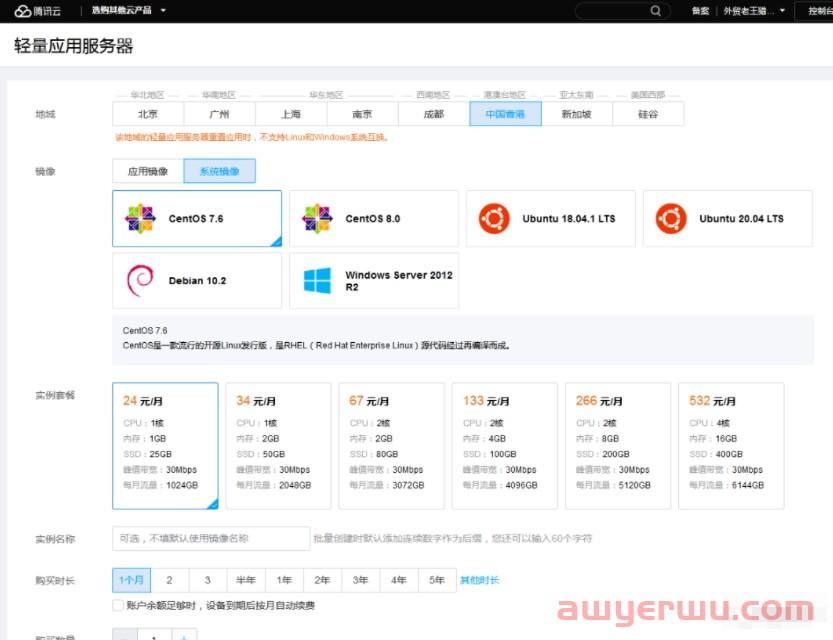Select the 266 元/月 instance plan

point(618,446)
